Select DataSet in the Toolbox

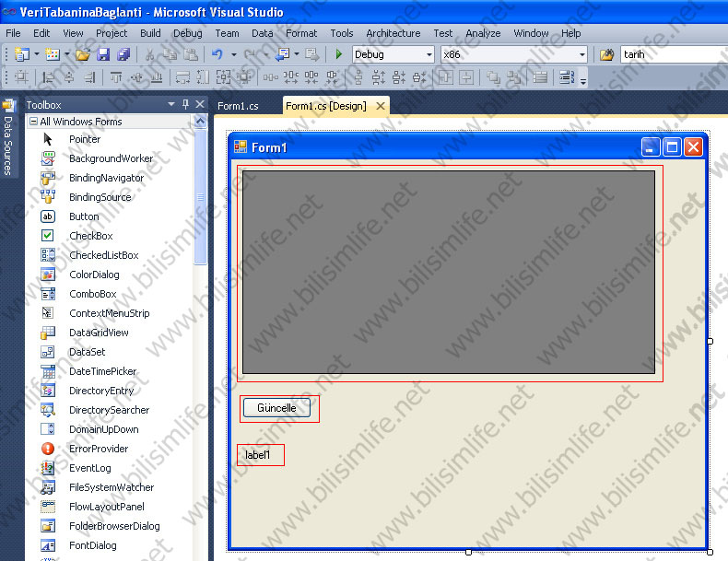[x=88, y=352]
